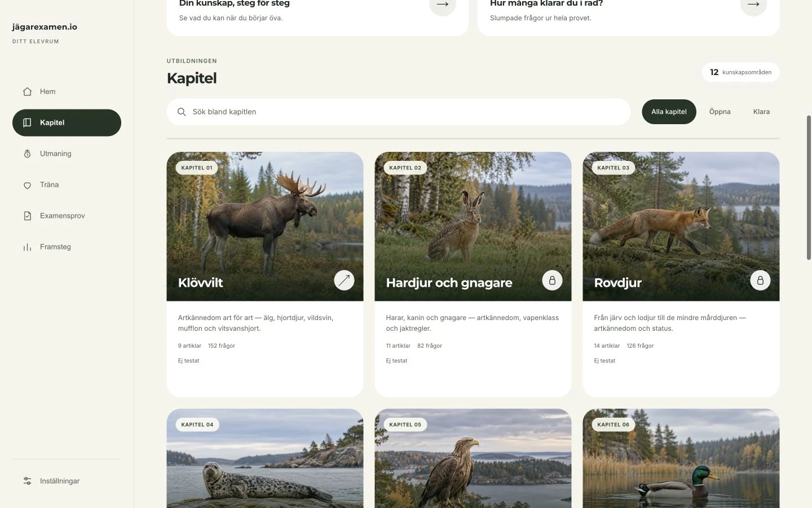
Task: Filter chapters by Klara
Action: click(x=761, y=112)
